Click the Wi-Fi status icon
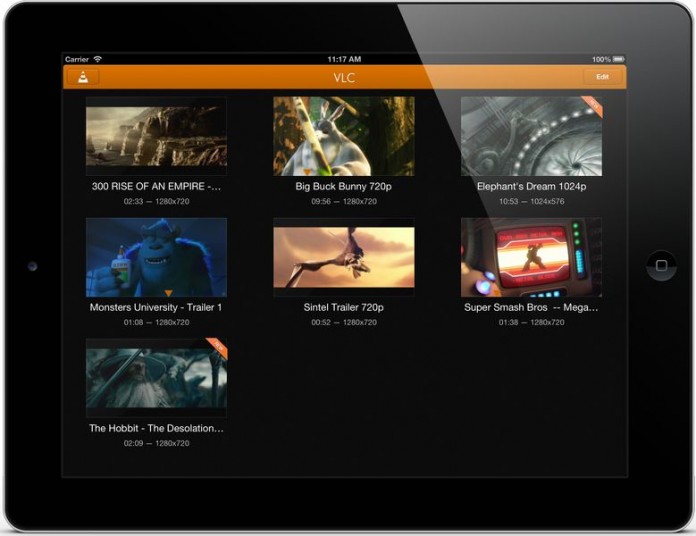The image size is (696, 536). (98, 60)
